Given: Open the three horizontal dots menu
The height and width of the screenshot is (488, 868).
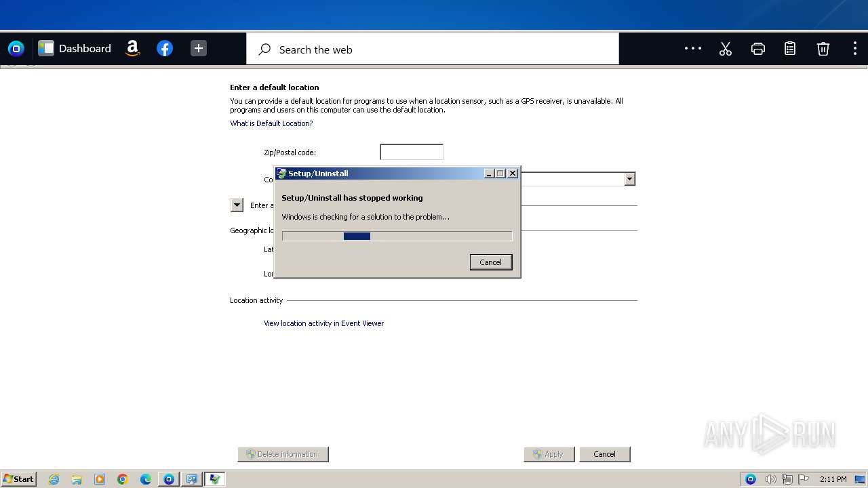Looking at the screenshot, I should click(x=693, y=48).
